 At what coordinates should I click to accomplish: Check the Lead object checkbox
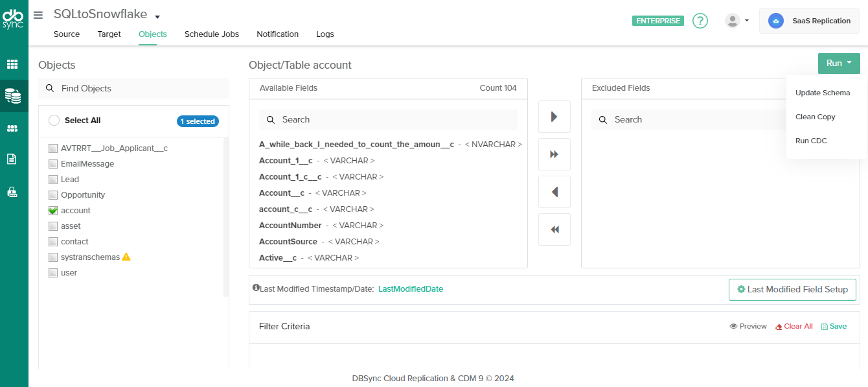(x=53, y=180)
